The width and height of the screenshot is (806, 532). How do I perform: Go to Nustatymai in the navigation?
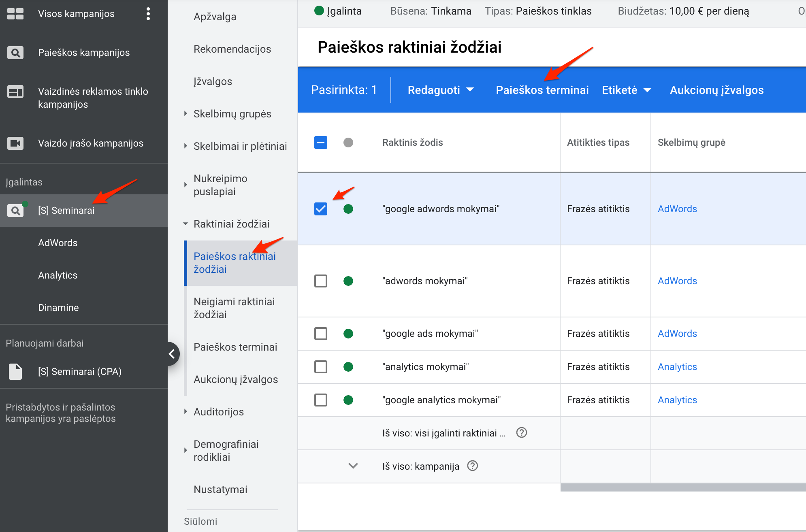coord(220,489)
